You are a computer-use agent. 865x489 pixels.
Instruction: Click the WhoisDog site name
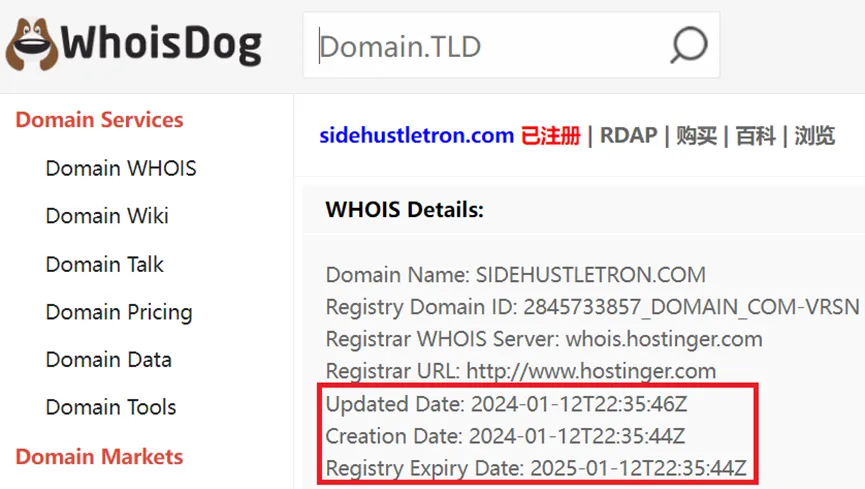coord(161,45)
